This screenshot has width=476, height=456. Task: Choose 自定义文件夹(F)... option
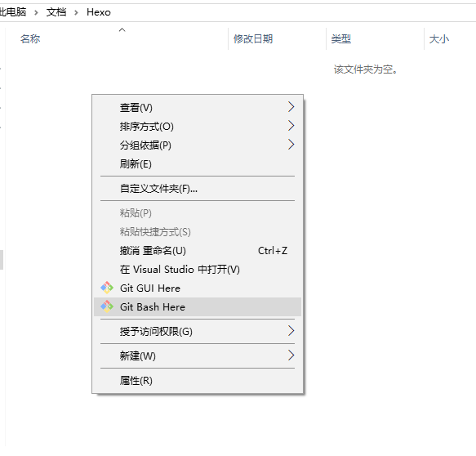(x=198, y=189)
